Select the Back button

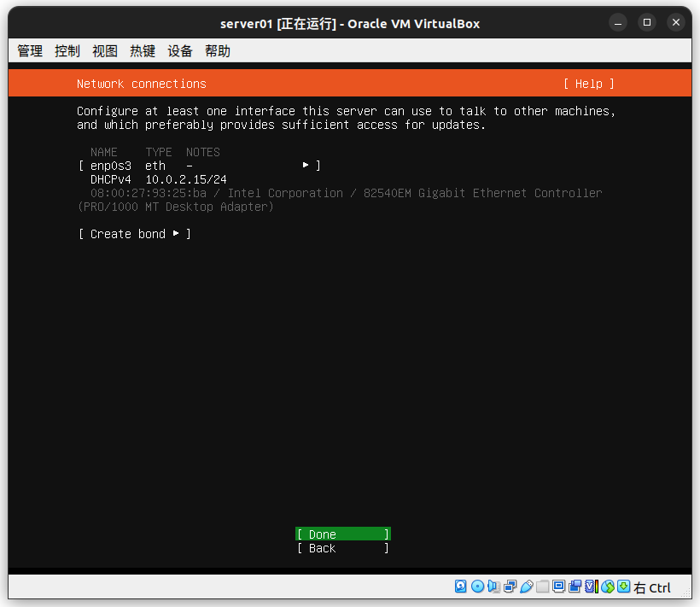pos(343,547)
